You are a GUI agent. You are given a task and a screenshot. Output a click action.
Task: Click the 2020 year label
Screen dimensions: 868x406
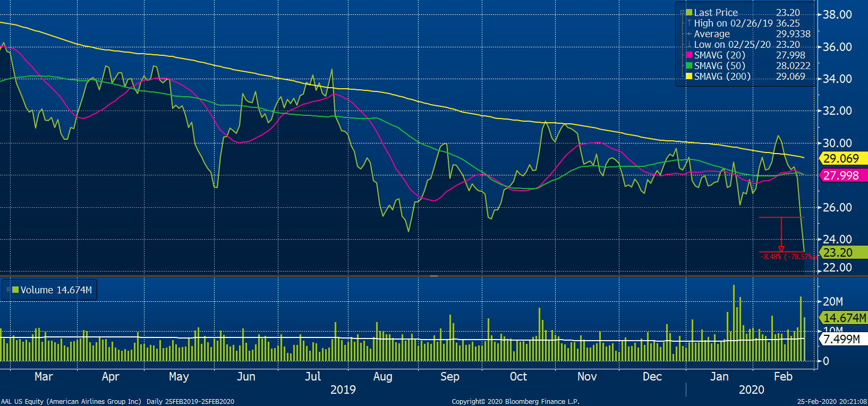(x=752, y=390)
